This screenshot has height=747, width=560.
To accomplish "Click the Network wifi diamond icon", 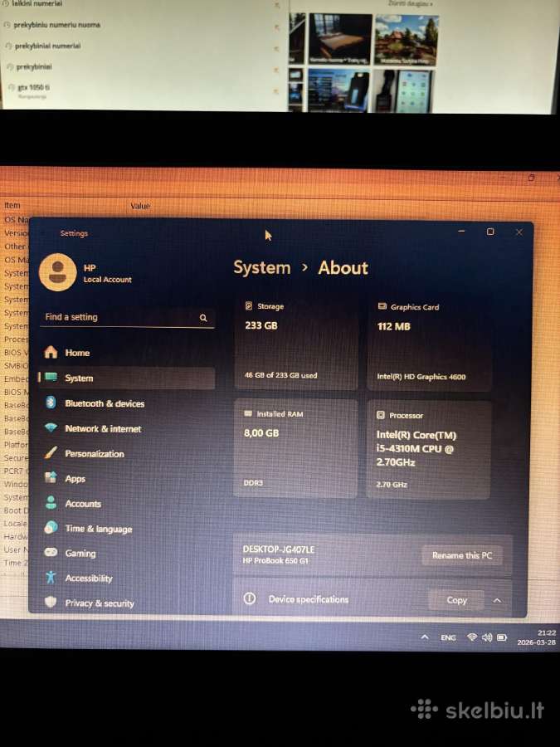I will 51,427.
